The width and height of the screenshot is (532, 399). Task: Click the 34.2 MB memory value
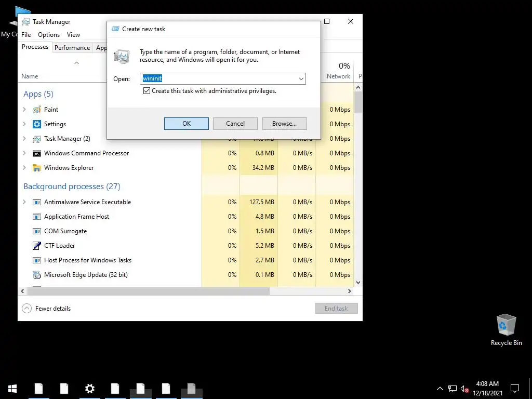[x=263, y=168]
